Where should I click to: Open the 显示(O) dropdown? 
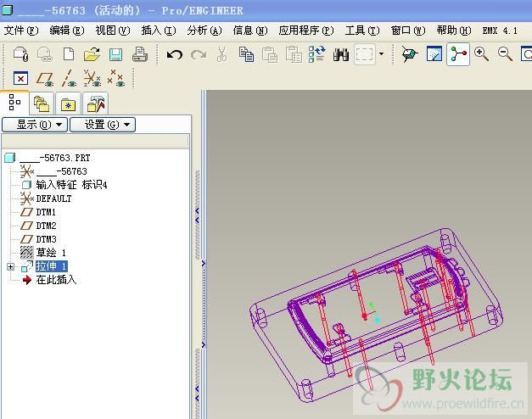[35, 125]
